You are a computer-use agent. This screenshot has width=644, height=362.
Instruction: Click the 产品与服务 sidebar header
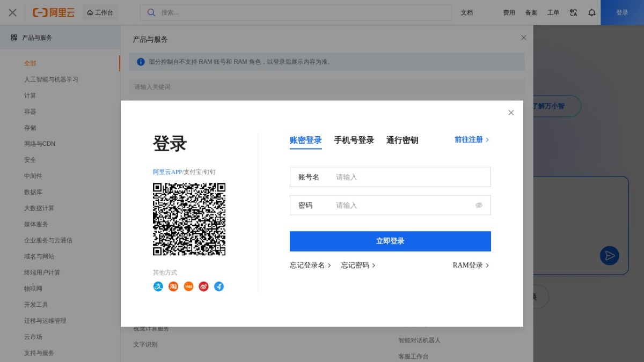[x=60, y=38]
